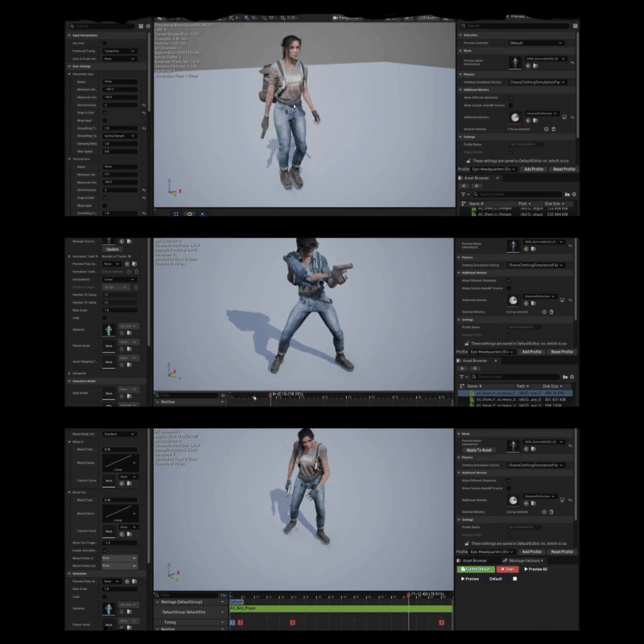Sort Asset Browser by Path column in Blend Space editor

tap(524, 204)
